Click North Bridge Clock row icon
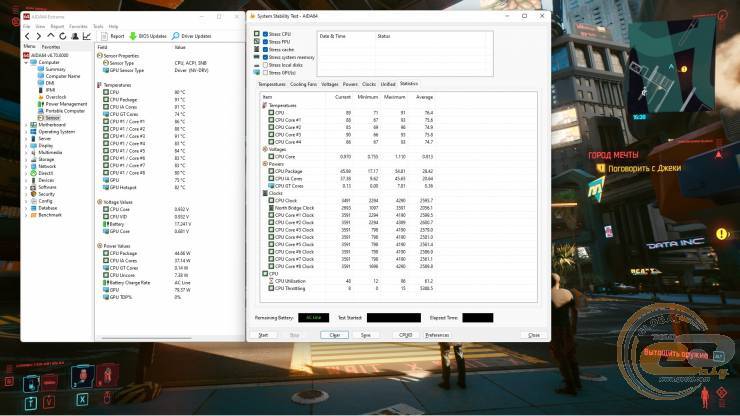This screenshot has height=416, width=740. pyautogui.click(x=271, y=208)
